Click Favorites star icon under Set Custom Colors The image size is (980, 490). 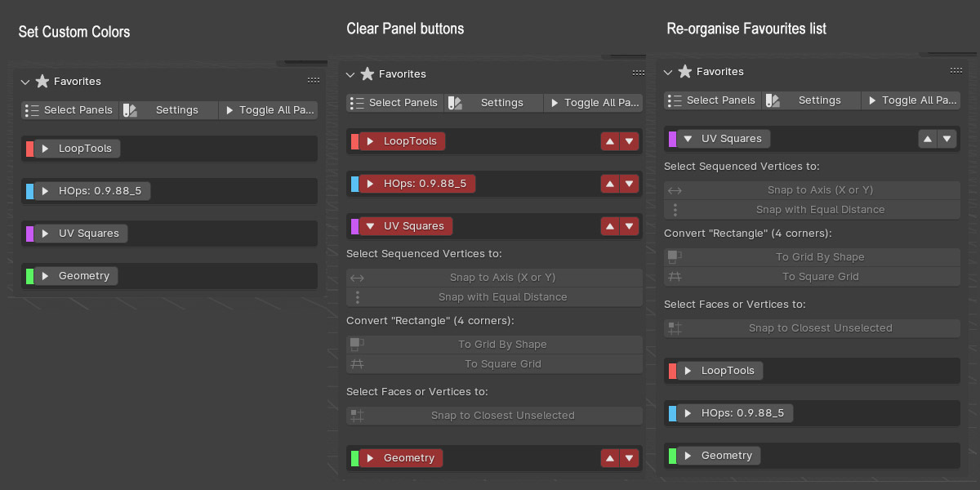(42, 82)
